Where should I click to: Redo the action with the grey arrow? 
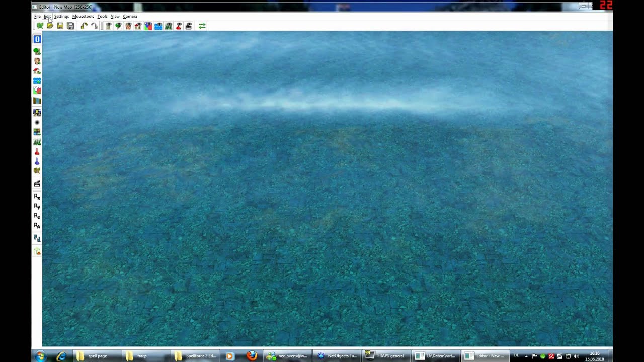coord(94,26)
